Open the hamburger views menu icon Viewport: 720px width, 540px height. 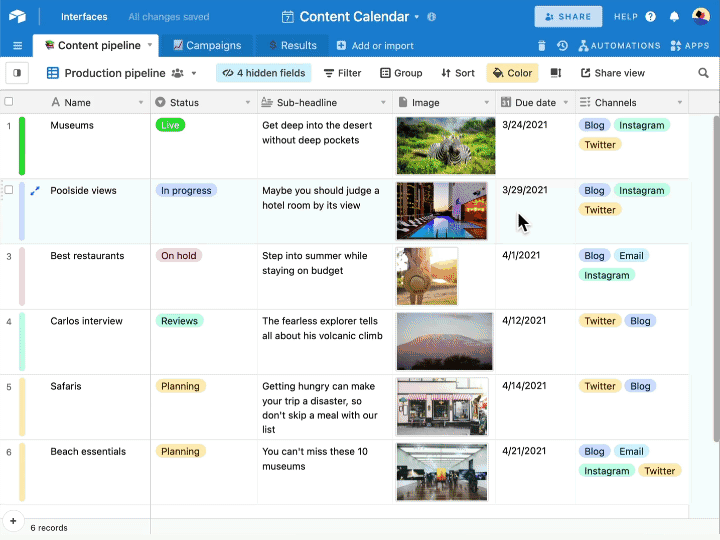click(17, 45)
